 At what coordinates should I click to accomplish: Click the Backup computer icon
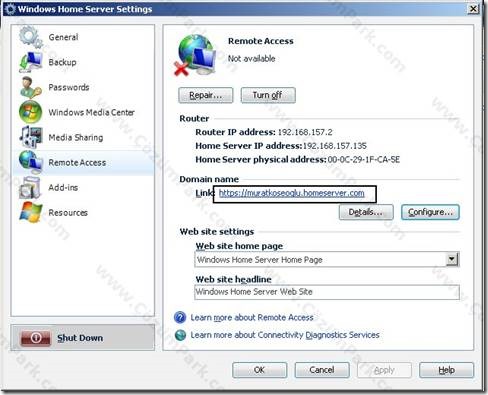pyautogui.click(x=31, y=62)
